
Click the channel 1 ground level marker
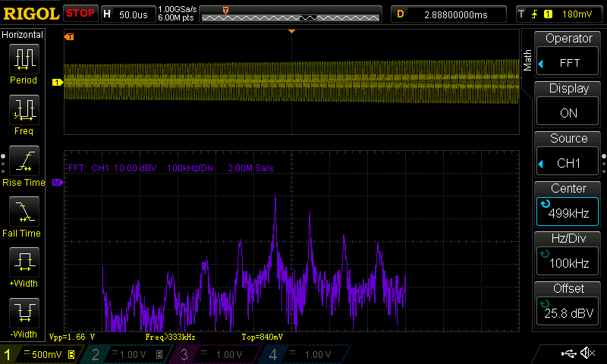point(58,83)
